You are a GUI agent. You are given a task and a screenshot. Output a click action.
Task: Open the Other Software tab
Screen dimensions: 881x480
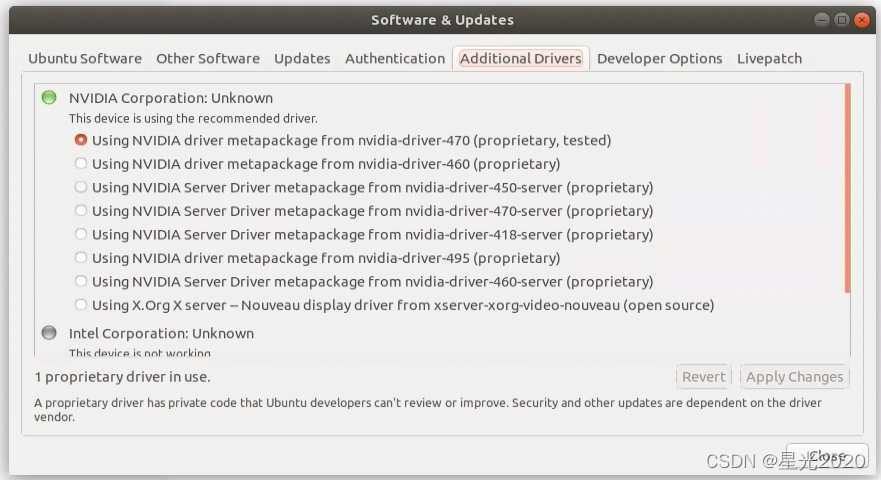(x=208, y=58)
